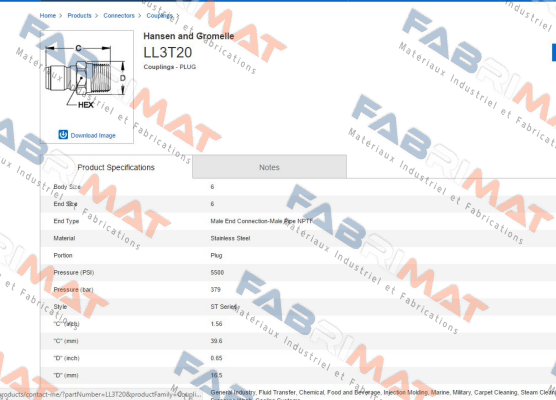Click the Download Image icon
Viewport: 556px width, 400px height.
pos(63,135)
